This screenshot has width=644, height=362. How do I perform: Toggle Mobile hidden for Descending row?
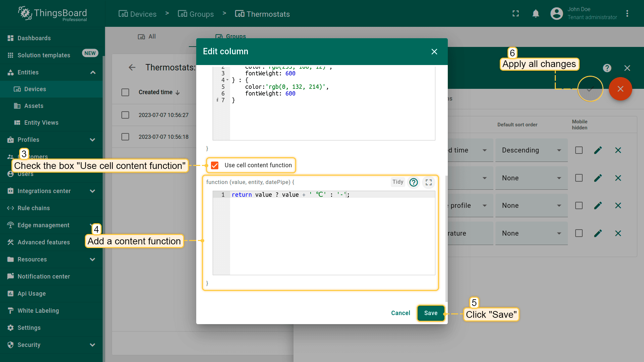tap(579, 150)
